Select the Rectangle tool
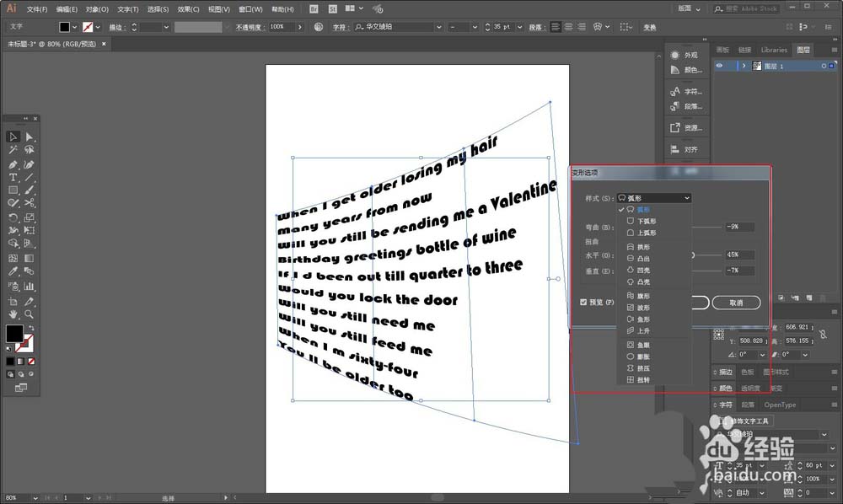This screenshot has height=504, width=843. 13,190
